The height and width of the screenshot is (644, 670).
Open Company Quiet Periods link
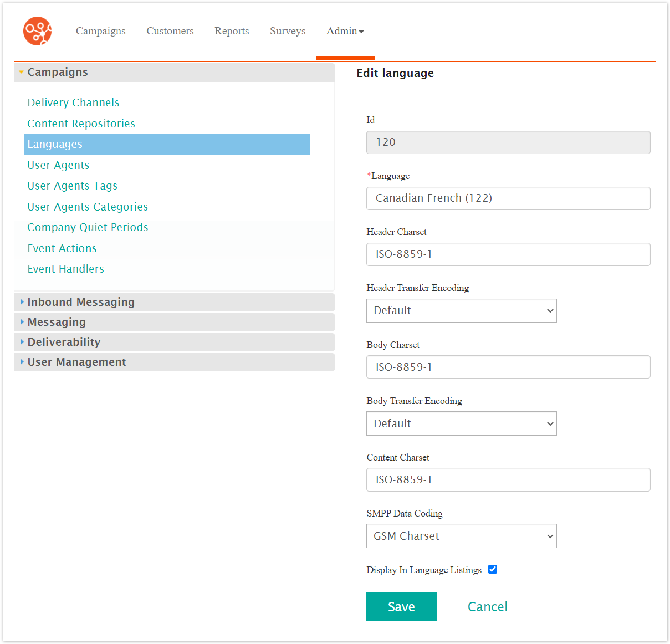pyautogui.click(x=88, y=227)
